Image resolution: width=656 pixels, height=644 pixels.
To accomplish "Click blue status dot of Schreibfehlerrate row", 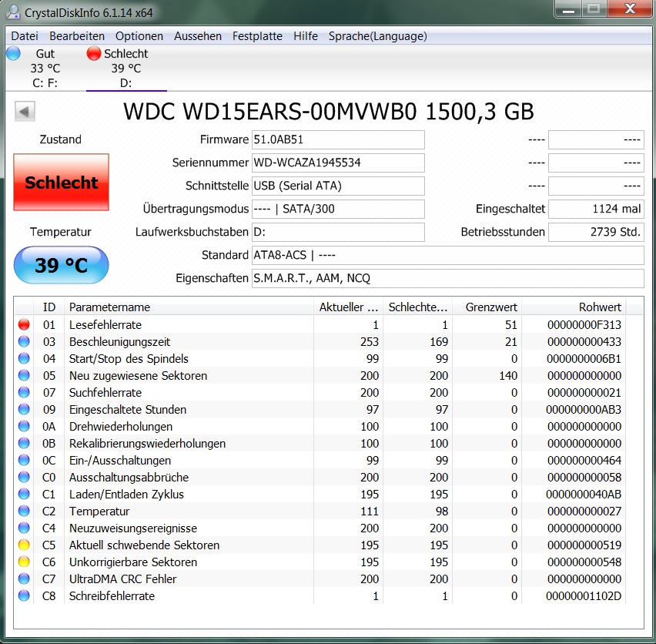I will point(25,596).
